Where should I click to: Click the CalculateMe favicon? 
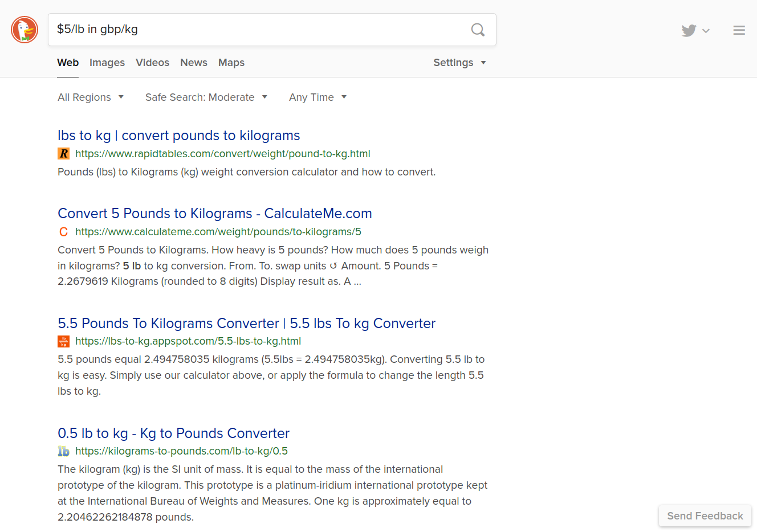(x=63, y=232)
